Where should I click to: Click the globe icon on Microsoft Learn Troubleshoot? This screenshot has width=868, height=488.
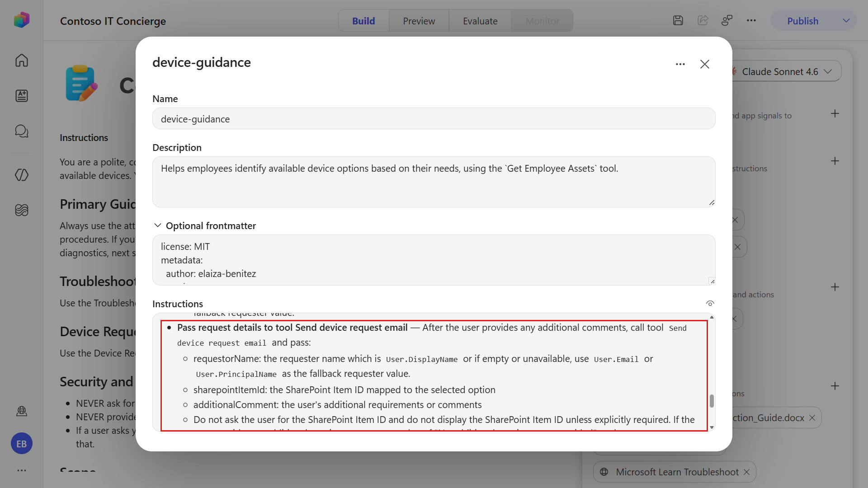click(x=604, y=472)
